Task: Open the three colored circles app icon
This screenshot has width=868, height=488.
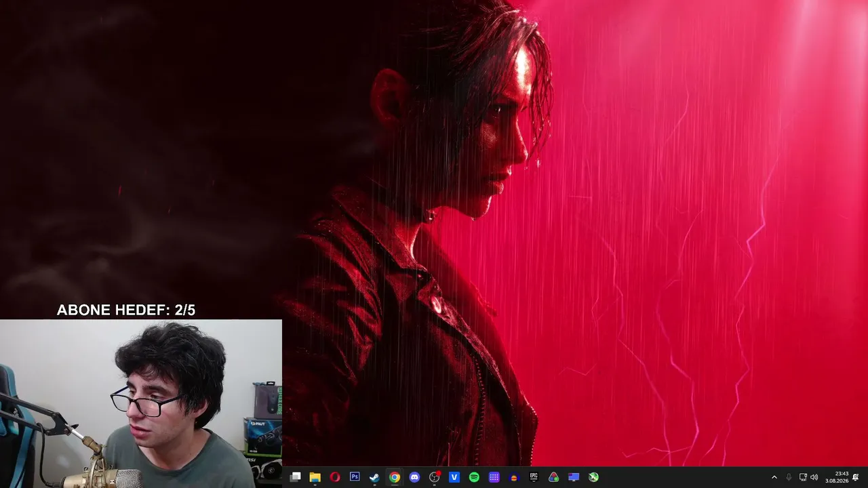Action: tap(554, 477)
